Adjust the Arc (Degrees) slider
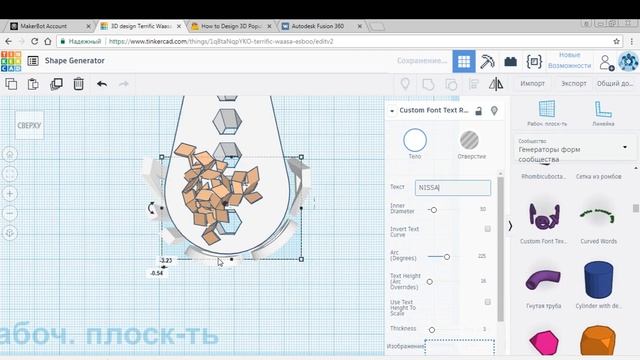 pyautogui.click(x=447, y=257)
